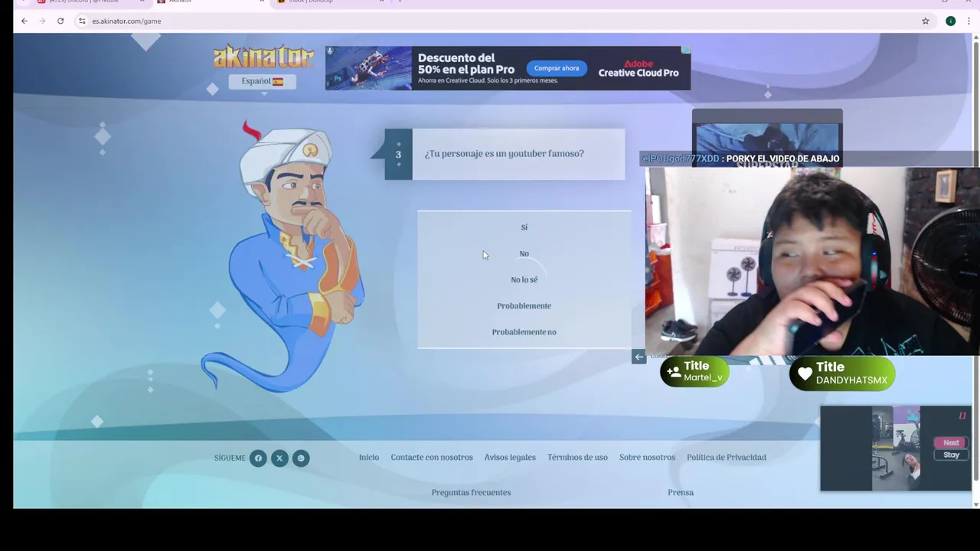Click the Akinator logo
Image resolution: width=980 pixels, height=551 pixels.
coord(263,57)
